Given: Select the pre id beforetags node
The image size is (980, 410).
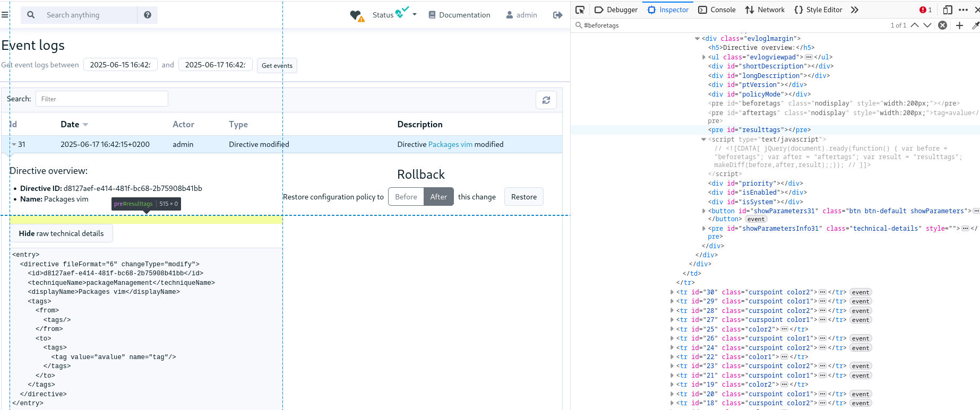Looking at the screenshot, I should click(833, 103).
